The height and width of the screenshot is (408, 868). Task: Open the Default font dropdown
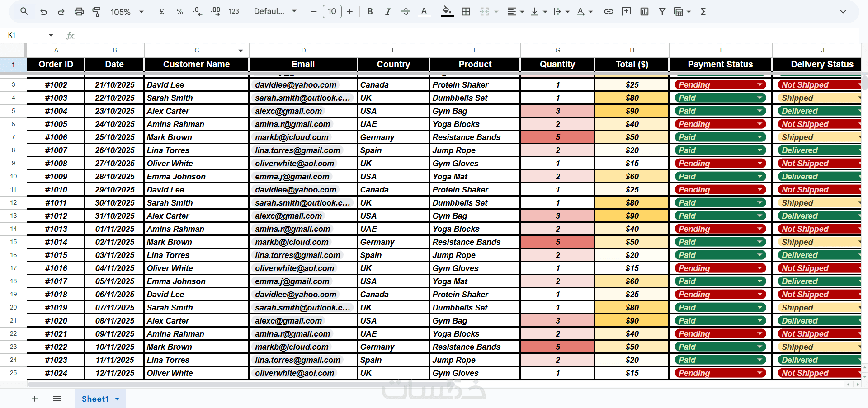tap(275, 12)
